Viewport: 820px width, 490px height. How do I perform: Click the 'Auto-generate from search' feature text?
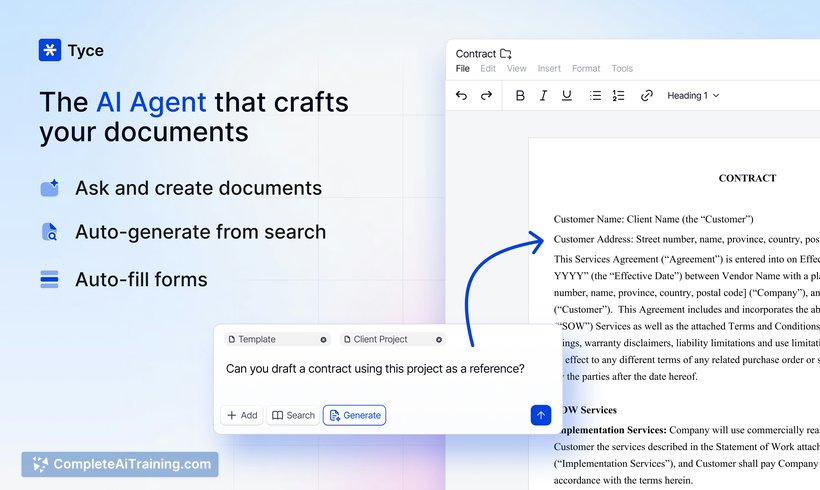pyautogui.click(x=200, y=232)
